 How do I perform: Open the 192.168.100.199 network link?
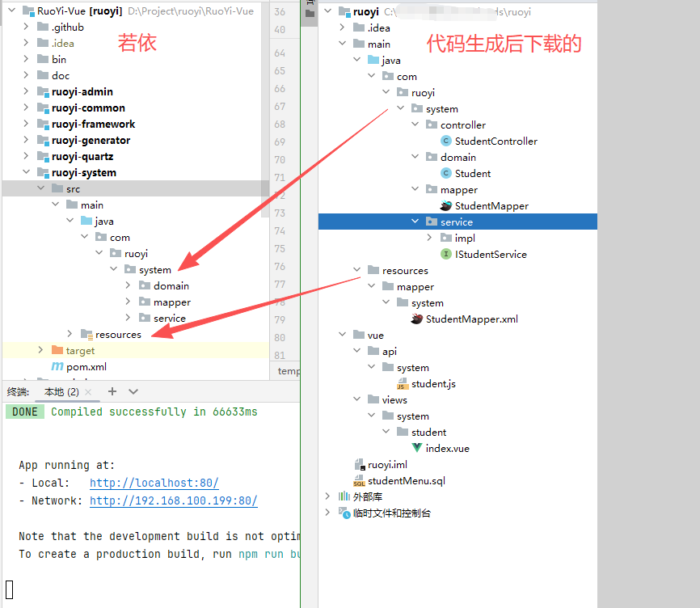coord(173,500)
